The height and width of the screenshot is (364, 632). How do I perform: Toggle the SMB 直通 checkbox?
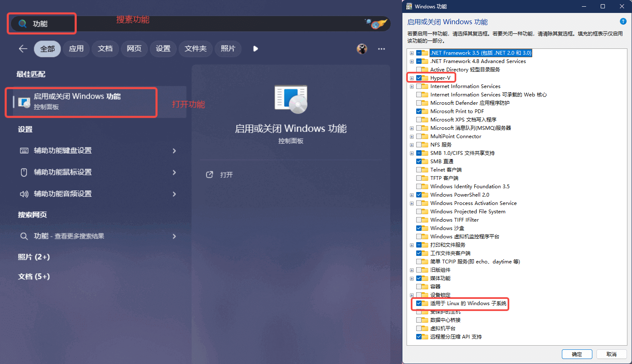point(419,162)
